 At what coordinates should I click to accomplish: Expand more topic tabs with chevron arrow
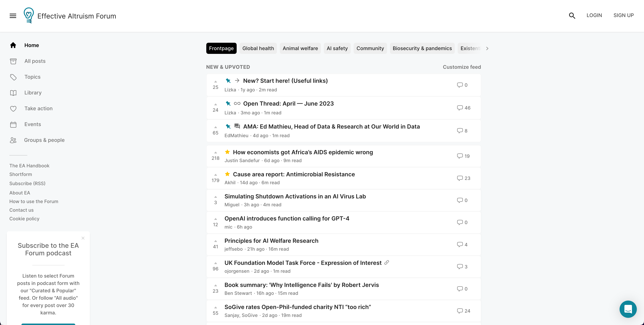tap(487, 48)
